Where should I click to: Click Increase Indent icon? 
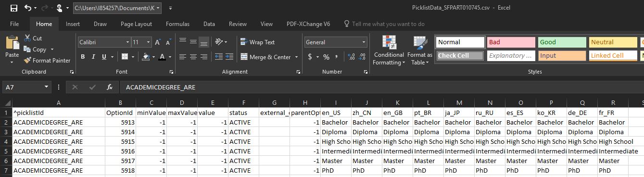(229, 57)
